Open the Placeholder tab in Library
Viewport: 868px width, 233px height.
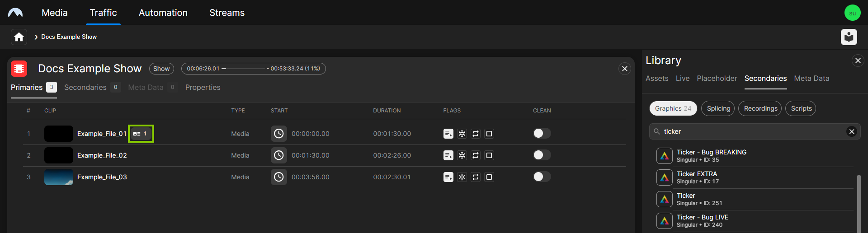[717, 79]
